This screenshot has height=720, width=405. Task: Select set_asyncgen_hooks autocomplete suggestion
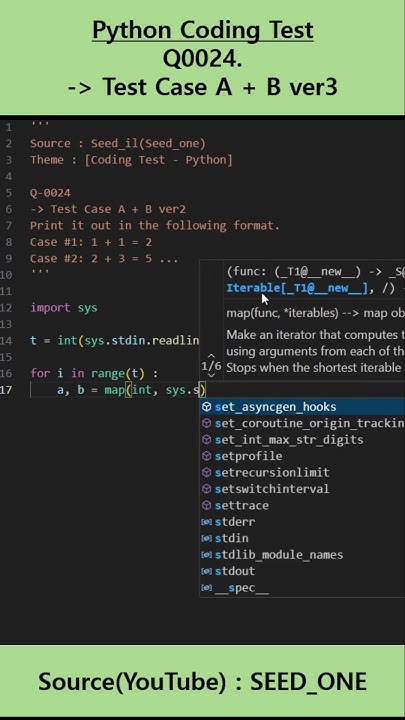[303, 407]
